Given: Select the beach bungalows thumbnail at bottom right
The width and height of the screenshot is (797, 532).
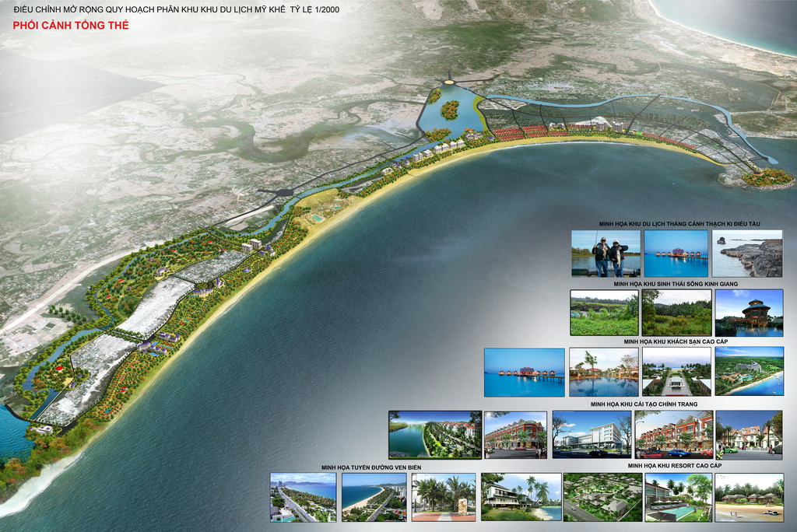Looking at the screenshot, I should pyautogui.click(x=749, y=497).
